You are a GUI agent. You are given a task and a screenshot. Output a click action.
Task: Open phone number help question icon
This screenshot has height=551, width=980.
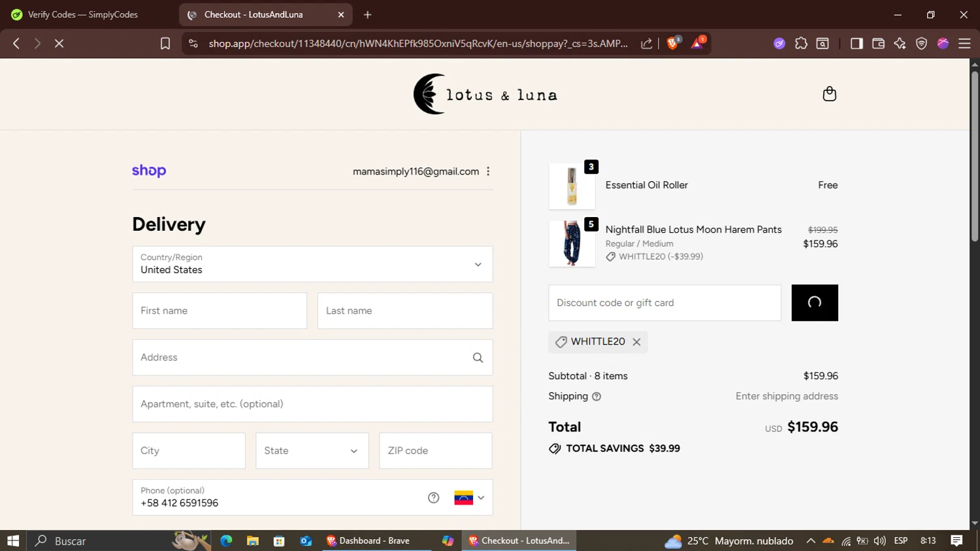click(x=433, y=497)
